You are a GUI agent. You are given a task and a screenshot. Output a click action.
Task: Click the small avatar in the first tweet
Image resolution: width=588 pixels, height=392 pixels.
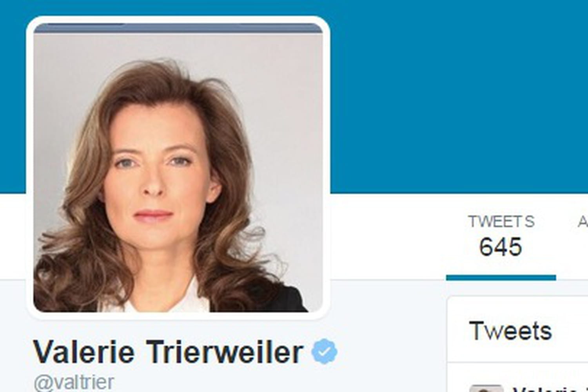pyautogui.click(x=486, y=388)
